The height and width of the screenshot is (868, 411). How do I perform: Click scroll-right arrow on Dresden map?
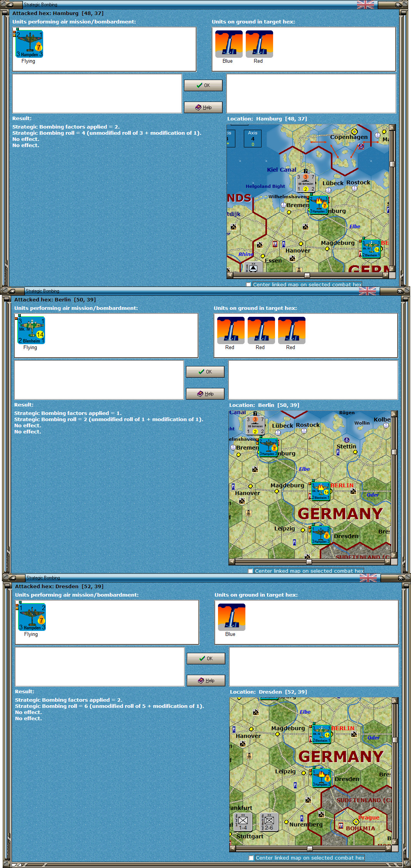click(389, 848)
